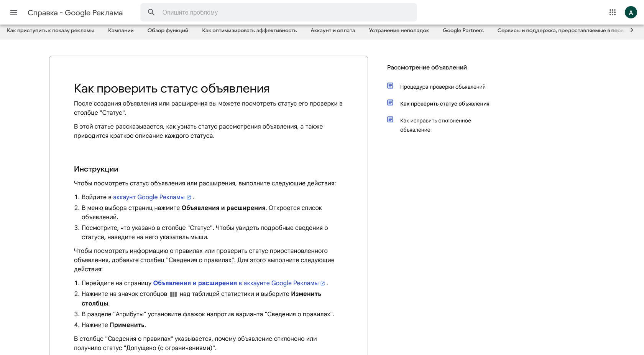
Task: Open 'Как приступить к показу рекламы' tab
Action: [51, 30]
